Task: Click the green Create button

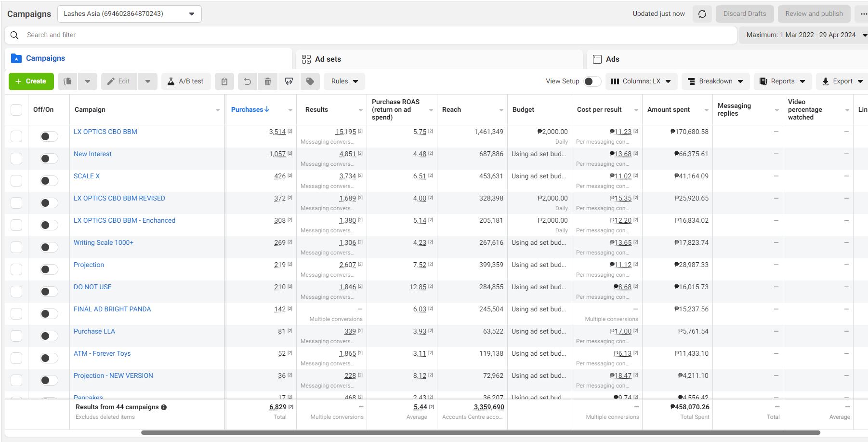Action: pyautogui.click(x=31, y=81)
